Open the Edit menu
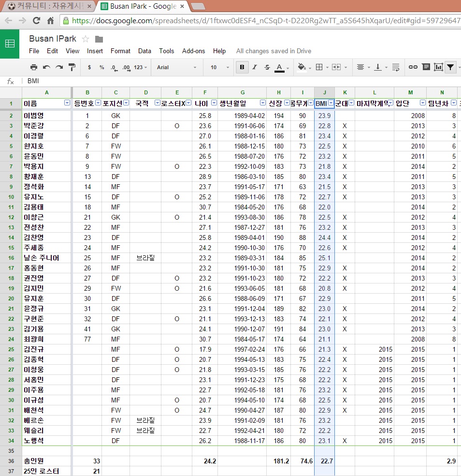Viewport: 461px width, 476px height. tap(52, 51)
